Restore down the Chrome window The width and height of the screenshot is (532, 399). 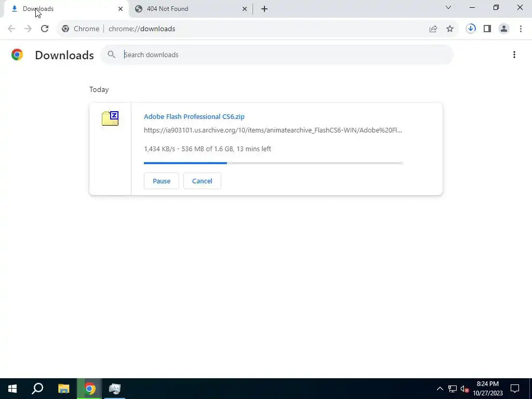pos(496,7)
